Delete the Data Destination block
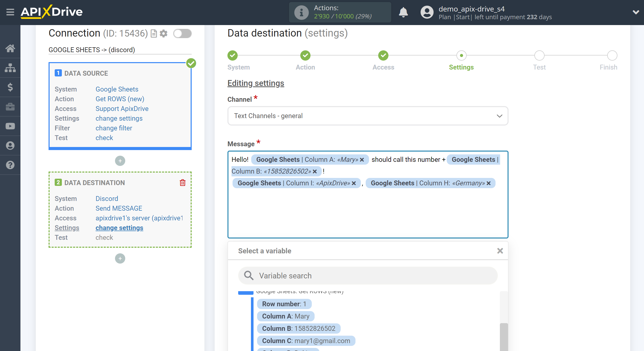This screenshot has width=644, height=351. (182, 183)
